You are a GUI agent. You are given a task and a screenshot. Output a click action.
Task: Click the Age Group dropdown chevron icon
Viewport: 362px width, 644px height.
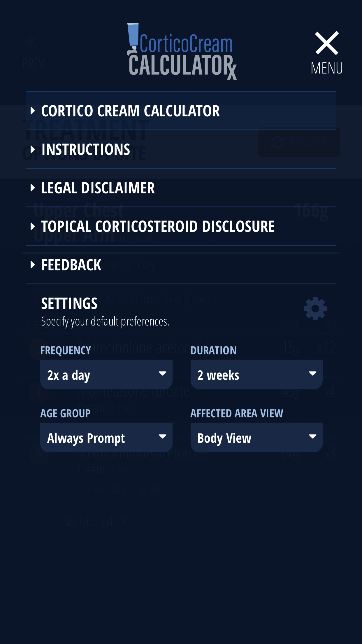[x=163, y=437]
